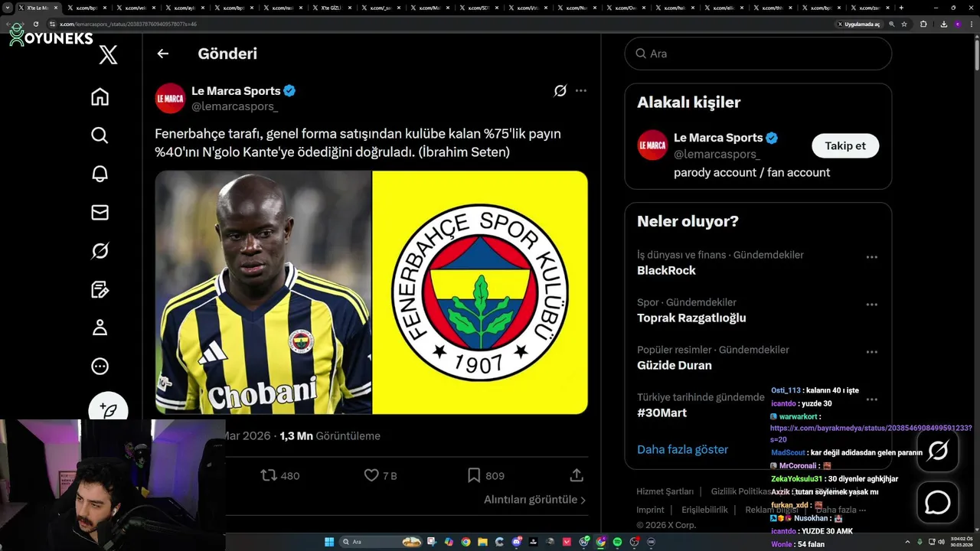Click the verified badge next to Le Marca Sports
Screen dimensions: 980x551
(289, 91)
